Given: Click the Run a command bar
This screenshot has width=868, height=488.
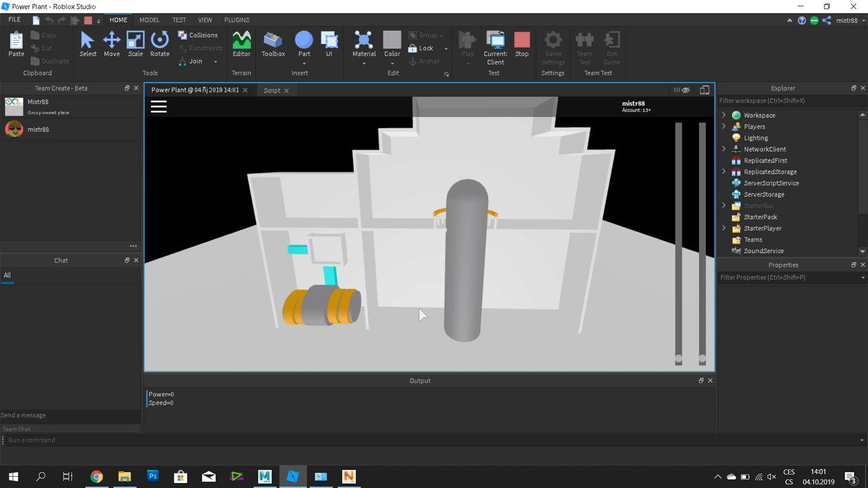Looking at the screenshot, I should pos(433,440).
